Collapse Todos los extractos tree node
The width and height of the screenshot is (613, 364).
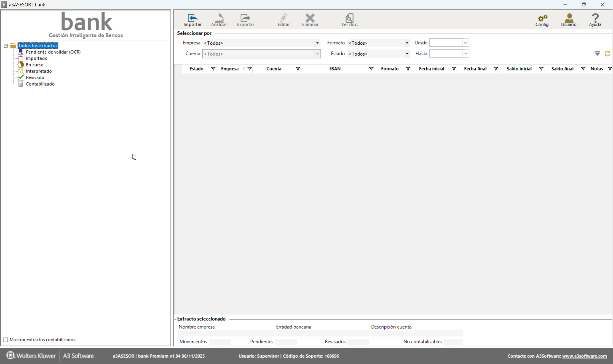coord(6,46)
